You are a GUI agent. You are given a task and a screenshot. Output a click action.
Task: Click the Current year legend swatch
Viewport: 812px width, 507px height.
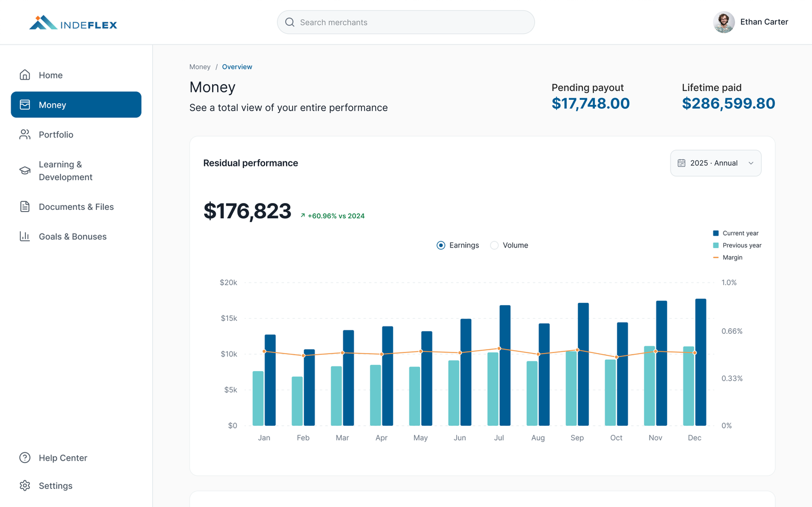[x=716, y=233]
